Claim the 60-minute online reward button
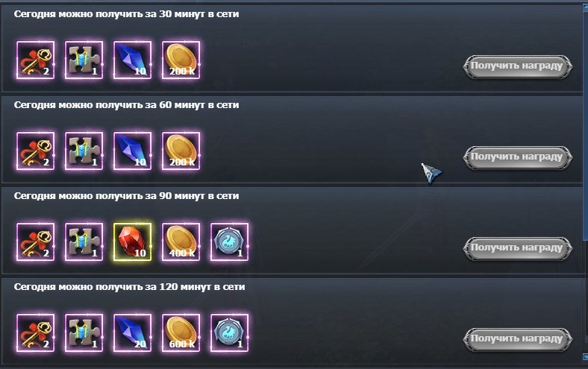This screenshot has height=369, width=588. (x=518, y=157)
